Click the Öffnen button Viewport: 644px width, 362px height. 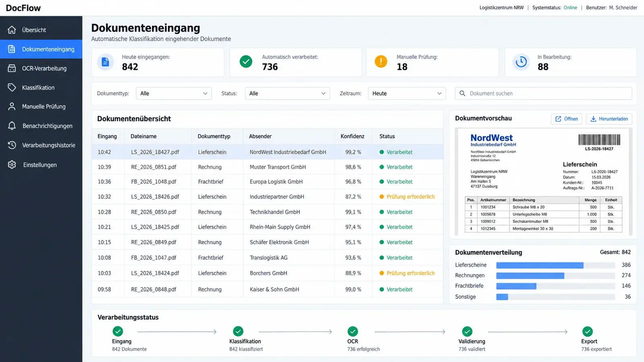(566, 119)
